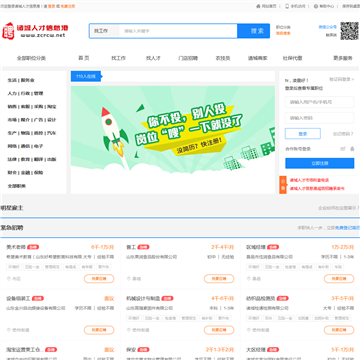Click the blue 立即注册 register button
This screenshot has width=360, height=360.
click(x=320, y=163)
